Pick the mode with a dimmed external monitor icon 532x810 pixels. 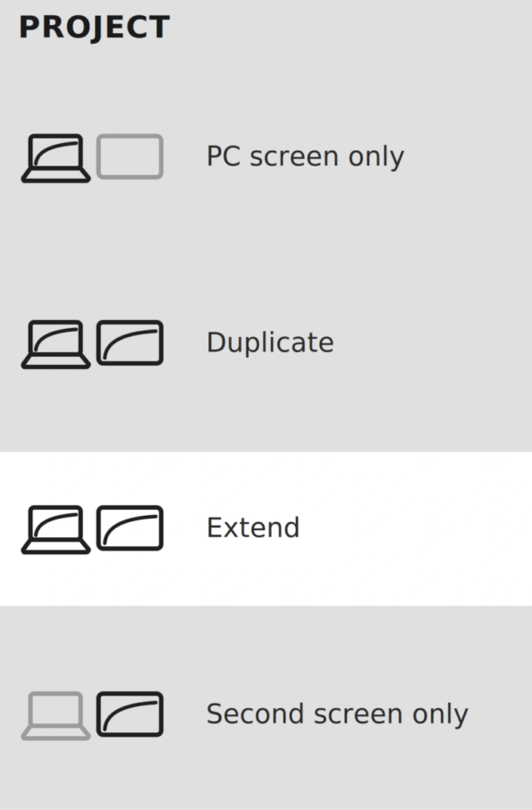pyautogui.click(x=266, y=156)
